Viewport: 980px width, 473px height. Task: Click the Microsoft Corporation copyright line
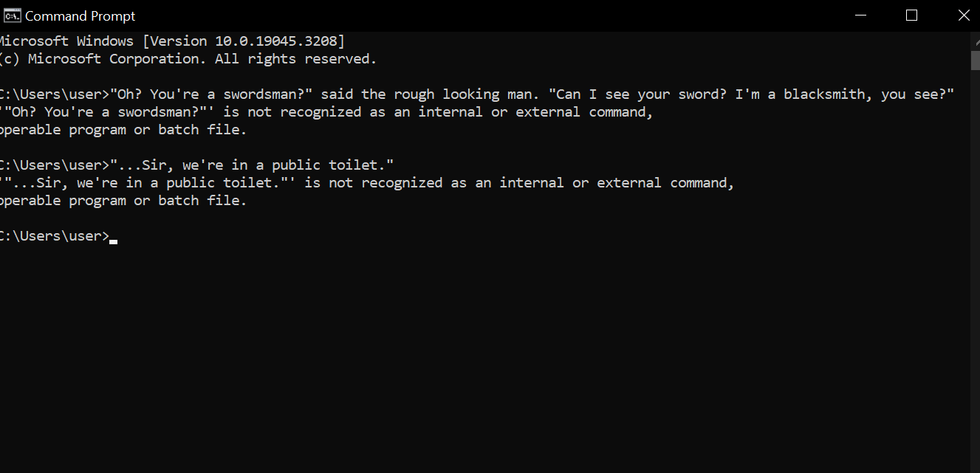click(188, 59)
